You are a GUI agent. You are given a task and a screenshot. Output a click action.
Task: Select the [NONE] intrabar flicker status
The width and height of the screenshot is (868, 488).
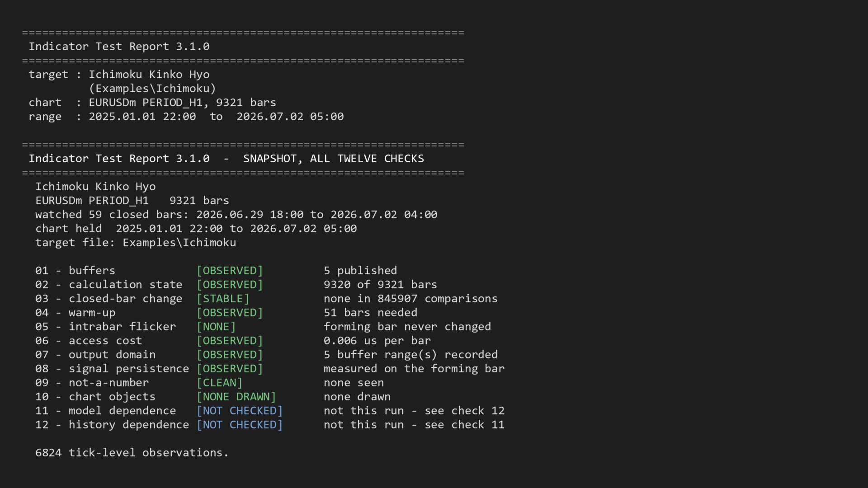pos(216,327)
